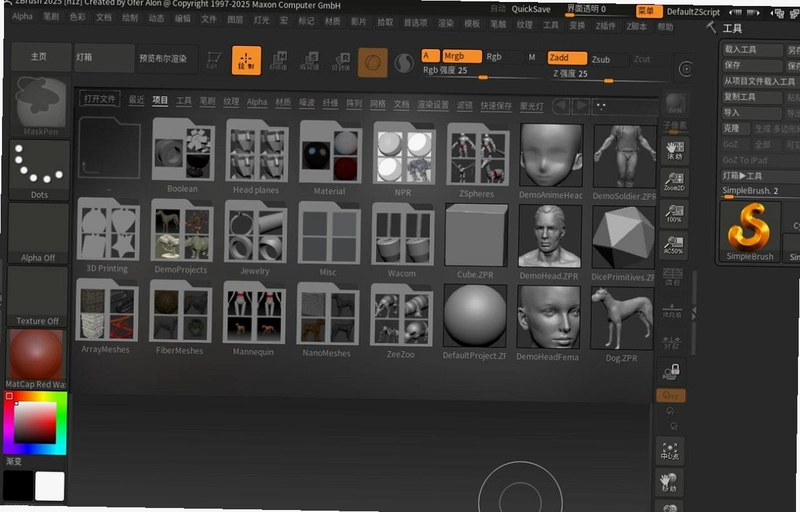The width and height of the screenshot is (800, 512).
Task: Activate the Edit mode button
Action: pos(213,60)
